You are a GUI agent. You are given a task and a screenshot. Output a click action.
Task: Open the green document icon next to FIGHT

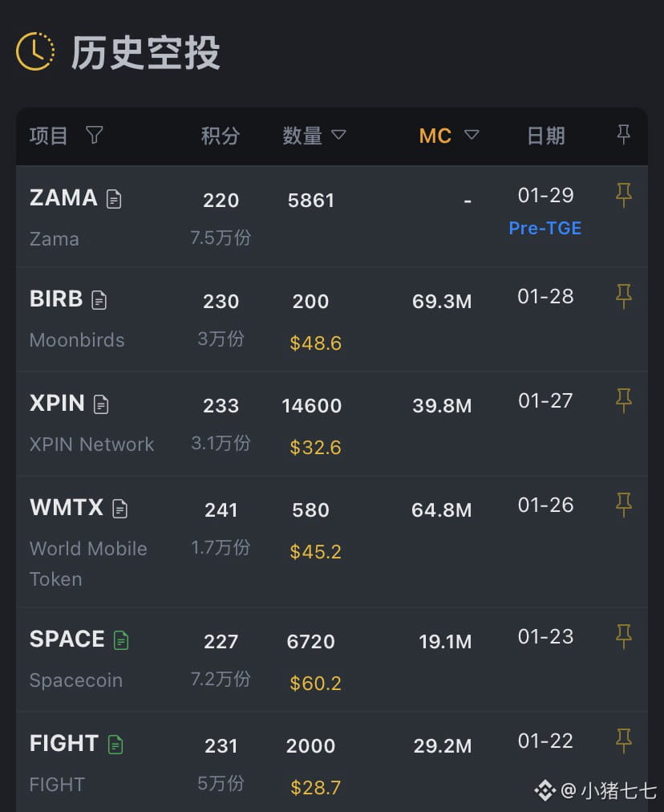tap(115, 744)
